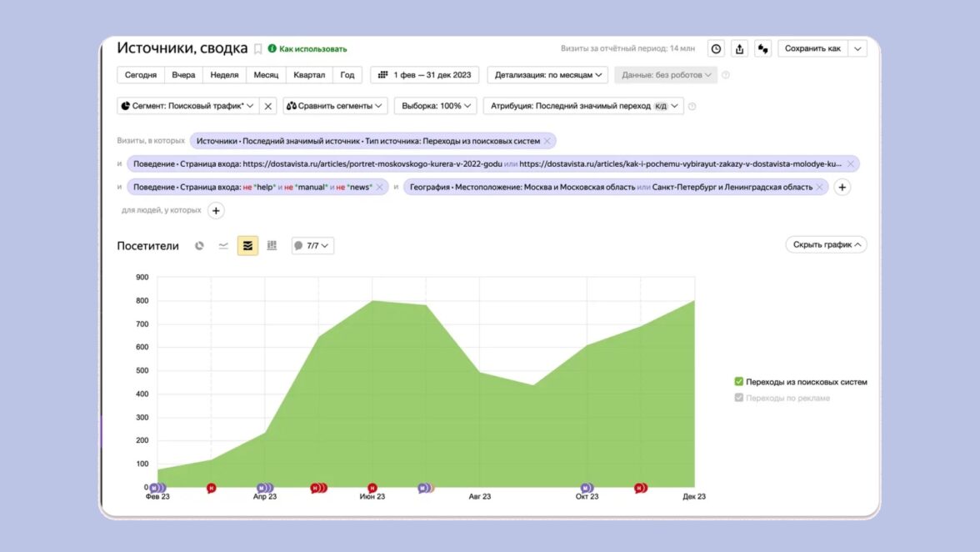
Task: Select the Неделя period tab
Action: coord(224,75)
